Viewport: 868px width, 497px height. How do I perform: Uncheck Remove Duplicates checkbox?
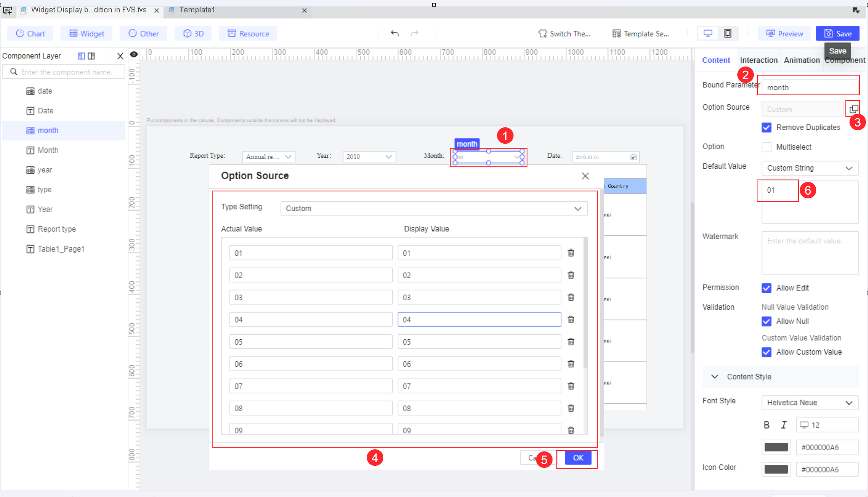point(767,127)
